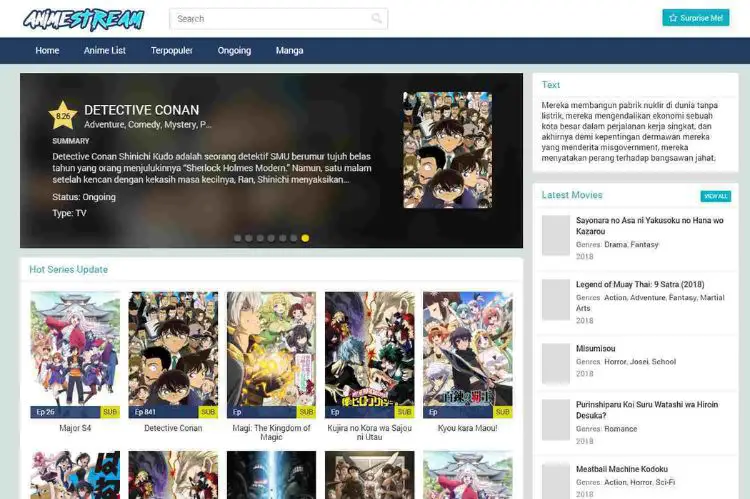Screen dimensions: 750x499
Task: Open the Meatball Machine Kodoku movie
Action: point(622,469)
